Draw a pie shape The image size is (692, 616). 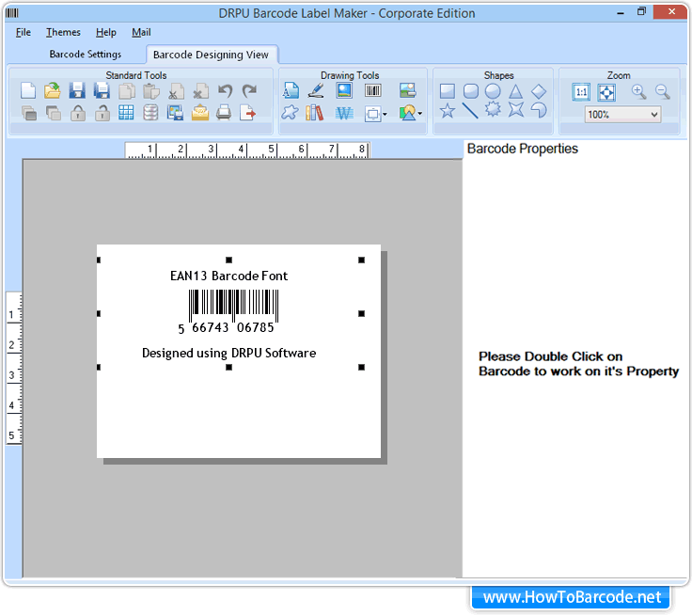tap(539, 109)
